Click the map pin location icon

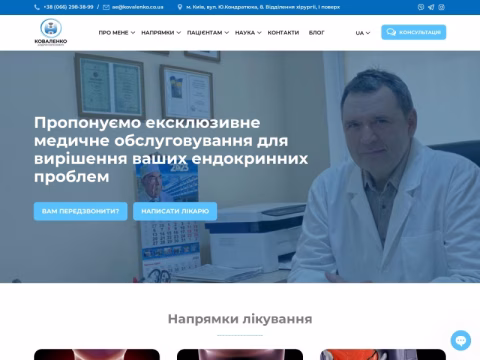click(180, 7)
